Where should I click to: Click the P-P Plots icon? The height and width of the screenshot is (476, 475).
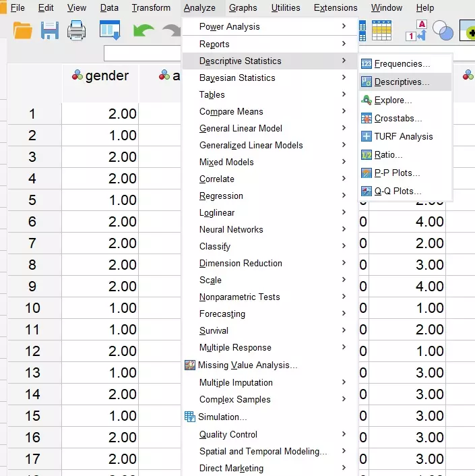[367, 173]
